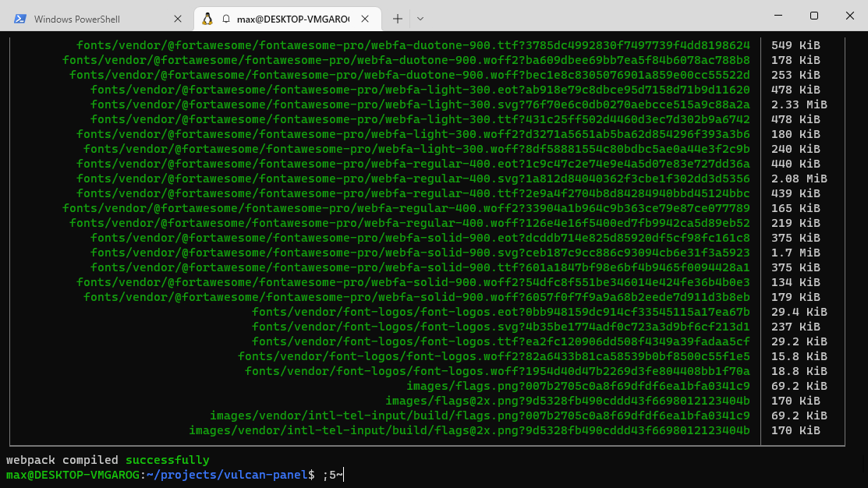Image resolution: width=868 pixels, height=488 pixels.
Task: Close the Windows PowerShell tab
Action: tap(178, 19)
